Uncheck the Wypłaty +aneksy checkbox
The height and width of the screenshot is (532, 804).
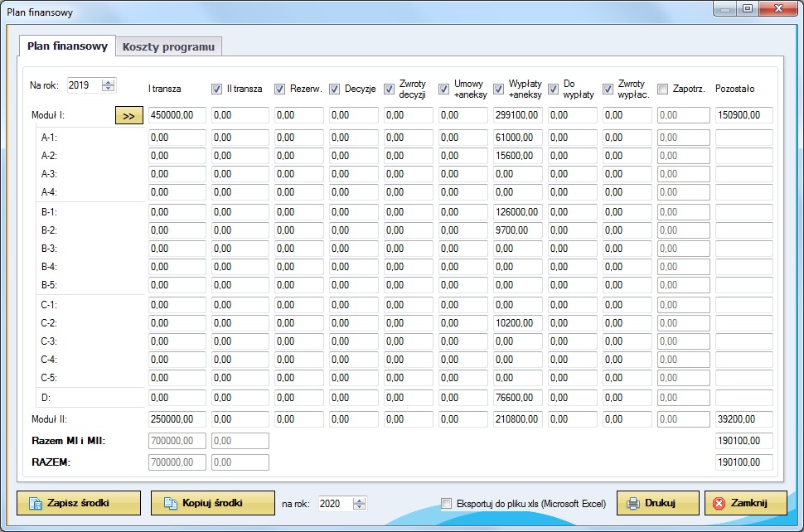[498, 89]
